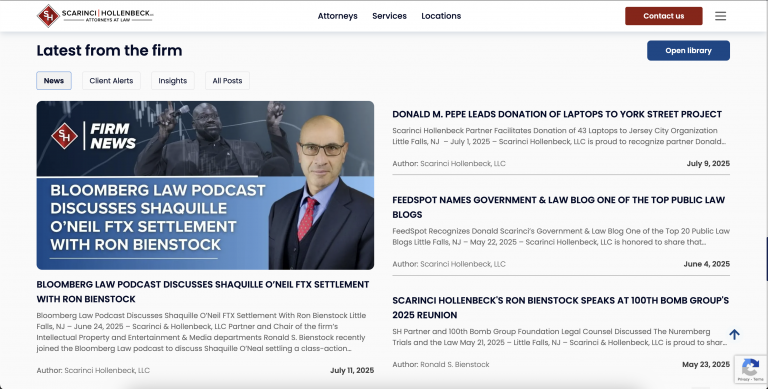Open Locations menu item
The image size is (768, 389).
point(441,16)
